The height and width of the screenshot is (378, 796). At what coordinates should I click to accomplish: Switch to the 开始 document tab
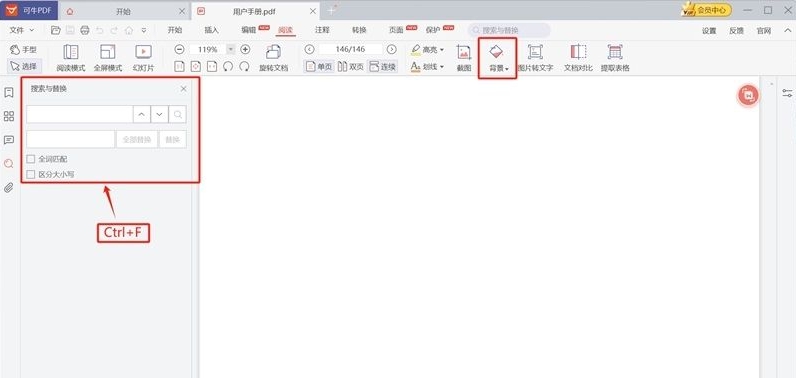123,11
